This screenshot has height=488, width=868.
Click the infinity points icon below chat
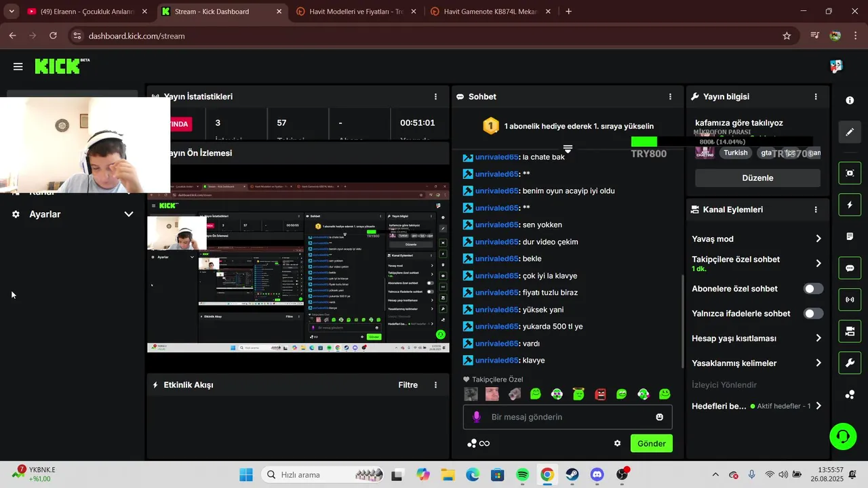tap(479, 443)
